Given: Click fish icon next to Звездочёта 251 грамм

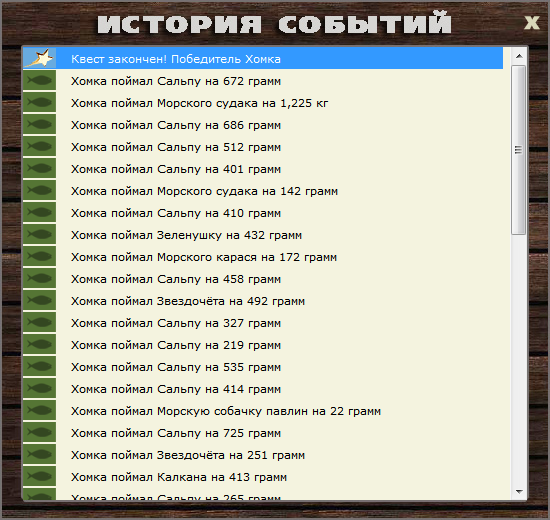Looking at the screenshot, I should [x=39, y=454].
